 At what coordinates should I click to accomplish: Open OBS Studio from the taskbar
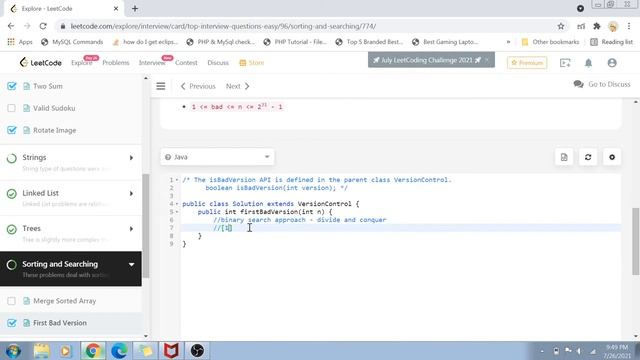click(197, 351)
